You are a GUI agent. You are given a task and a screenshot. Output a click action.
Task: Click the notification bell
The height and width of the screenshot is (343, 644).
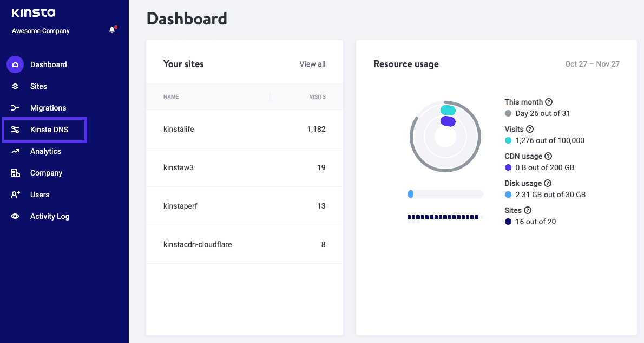pyautogui.click(x=111, y=30)
